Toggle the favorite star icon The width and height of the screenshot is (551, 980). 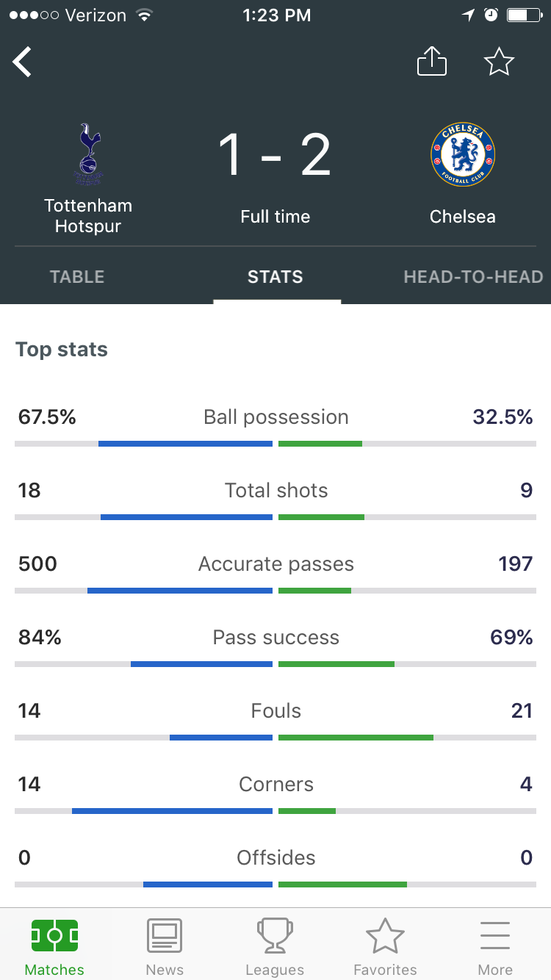(x=499, y=61)
